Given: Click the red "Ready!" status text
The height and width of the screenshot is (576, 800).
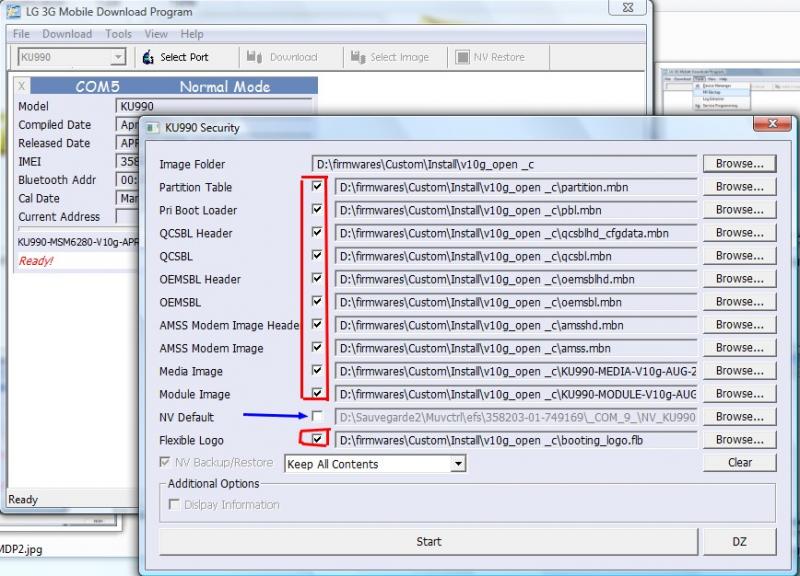Looking at the screenshot, I should [36, 261].
